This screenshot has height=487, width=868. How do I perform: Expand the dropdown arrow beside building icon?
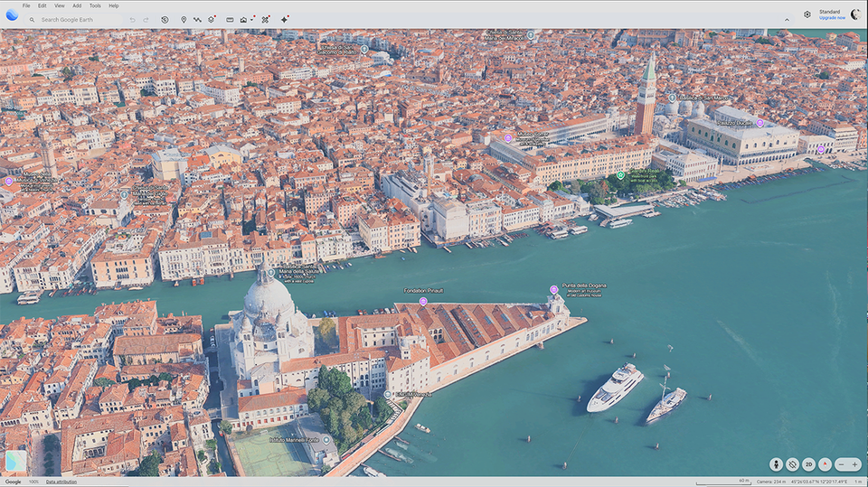point(252,20)
